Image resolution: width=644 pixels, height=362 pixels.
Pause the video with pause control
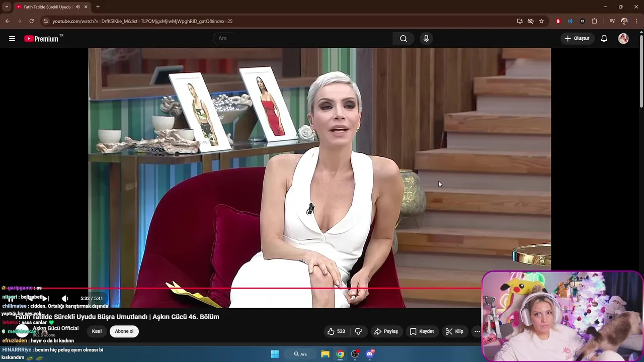tap(11, 299)
